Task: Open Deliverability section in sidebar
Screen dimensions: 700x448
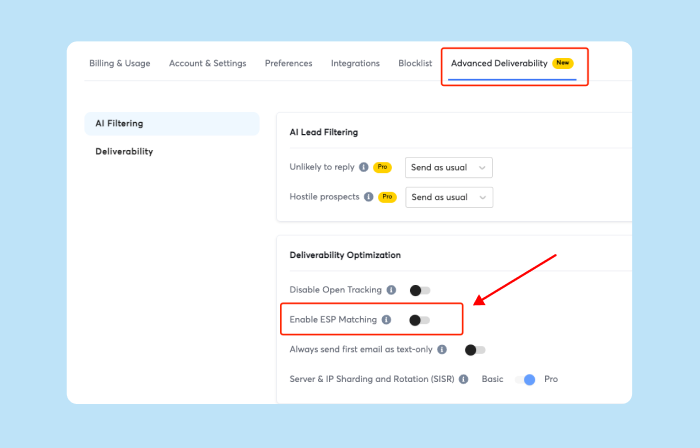Action: coord(124,152)
